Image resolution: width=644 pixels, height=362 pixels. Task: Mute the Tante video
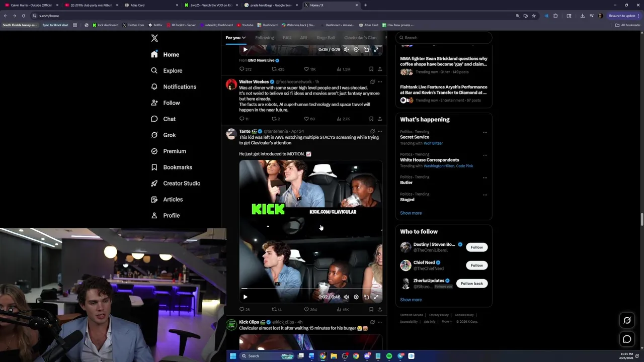click(346, 297)
